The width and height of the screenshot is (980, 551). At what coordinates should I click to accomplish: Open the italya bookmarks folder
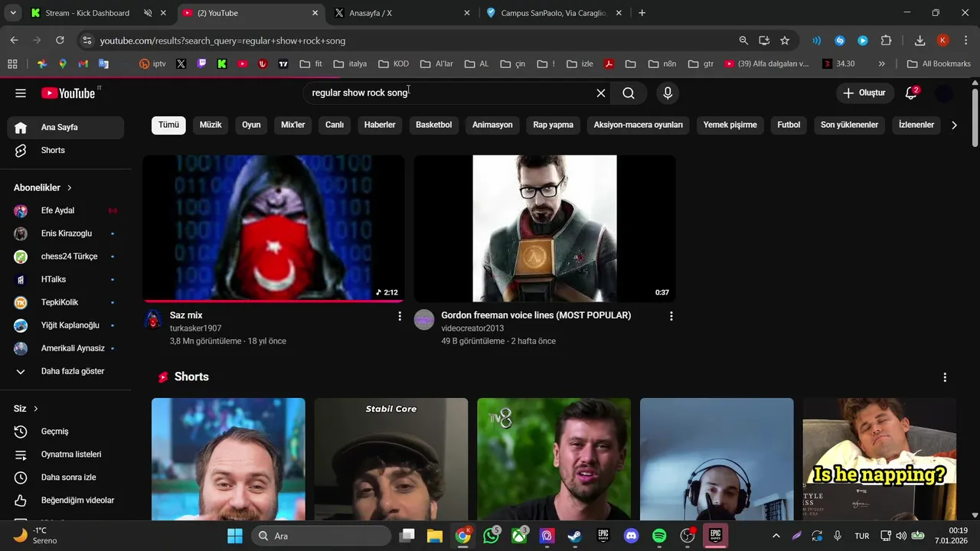351,64
